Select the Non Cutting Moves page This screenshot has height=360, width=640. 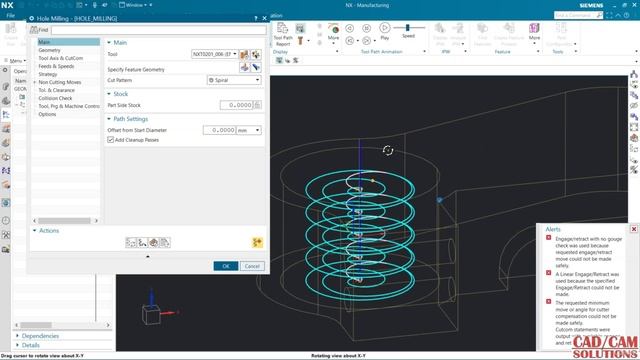point(60,82)
